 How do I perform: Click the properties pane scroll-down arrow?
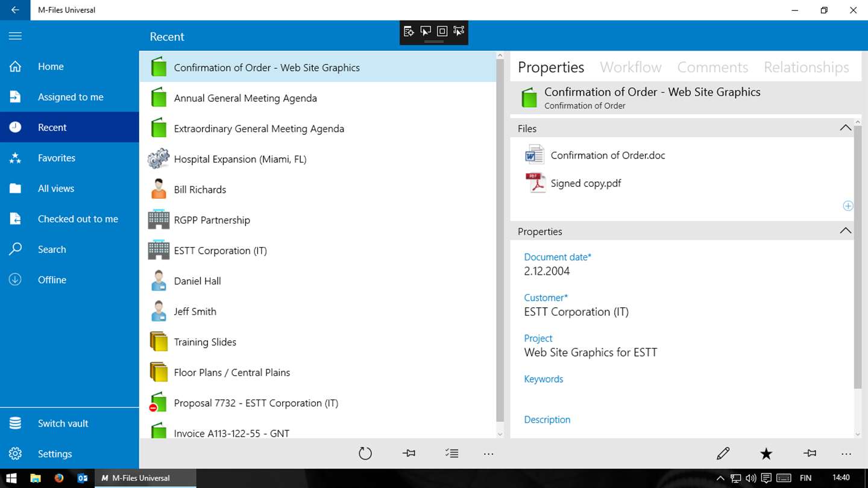pos(858,434)
